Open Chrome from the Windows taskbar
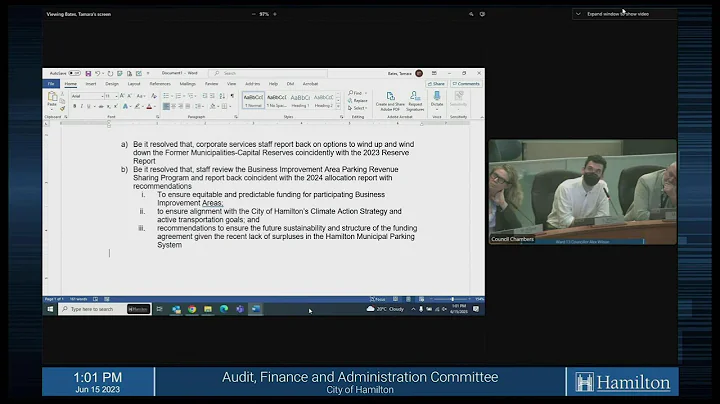This screenshot has height=404, width=720. (x=192, y=309)
